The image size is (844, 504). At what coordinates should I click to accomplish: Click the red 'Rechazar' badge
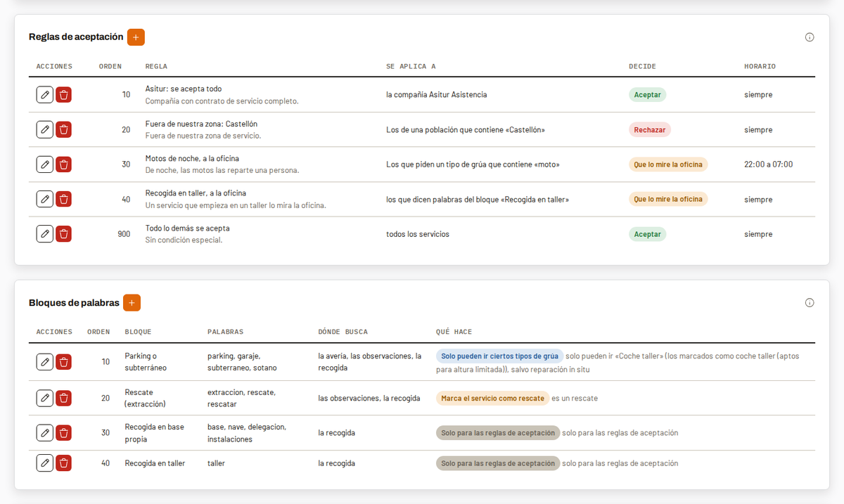click(x=650, y=129)
